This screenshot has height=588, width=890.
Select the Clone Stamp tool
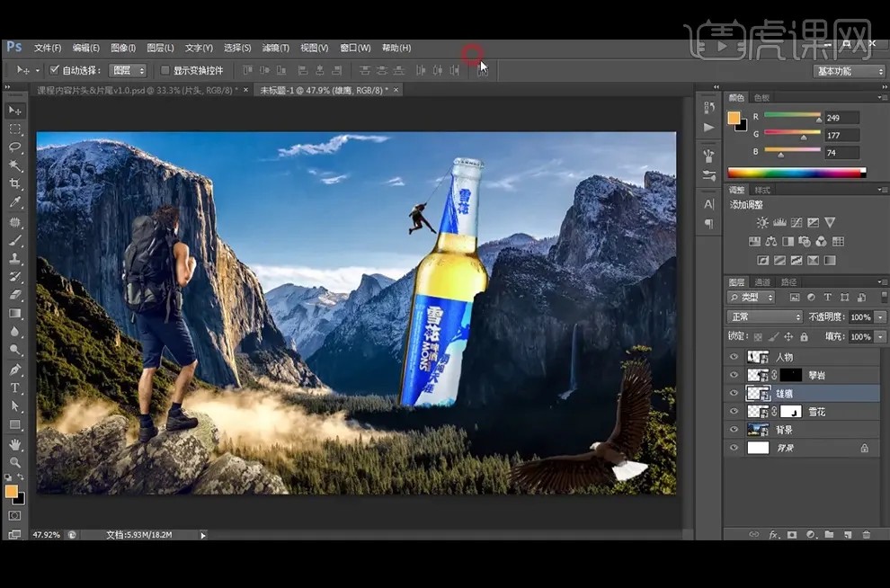pyautogui.click(x=14, y=258)
